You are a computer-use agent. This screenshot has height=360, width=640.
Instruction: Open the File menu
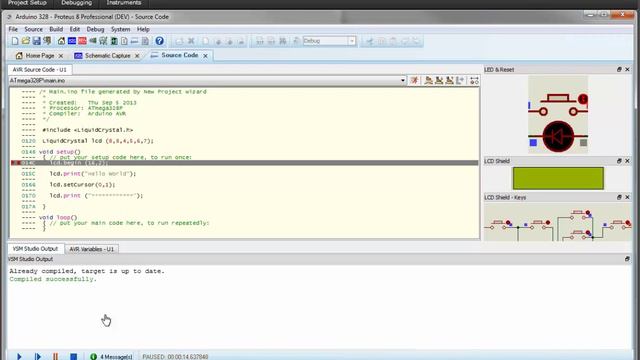[x=13, y=29]
